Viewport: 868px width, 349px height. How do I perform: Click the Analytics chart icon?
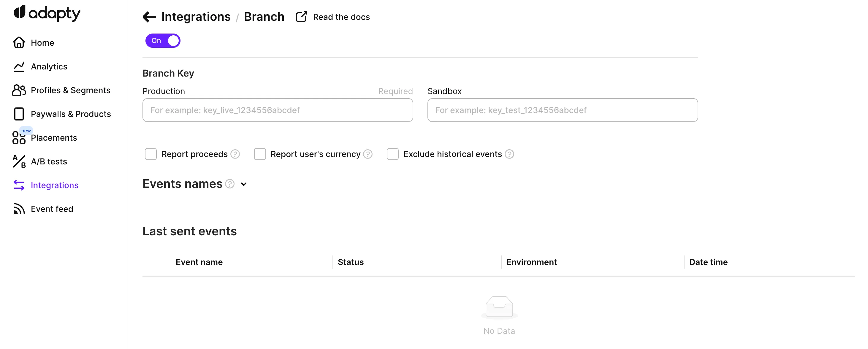(x=19, y=67)
